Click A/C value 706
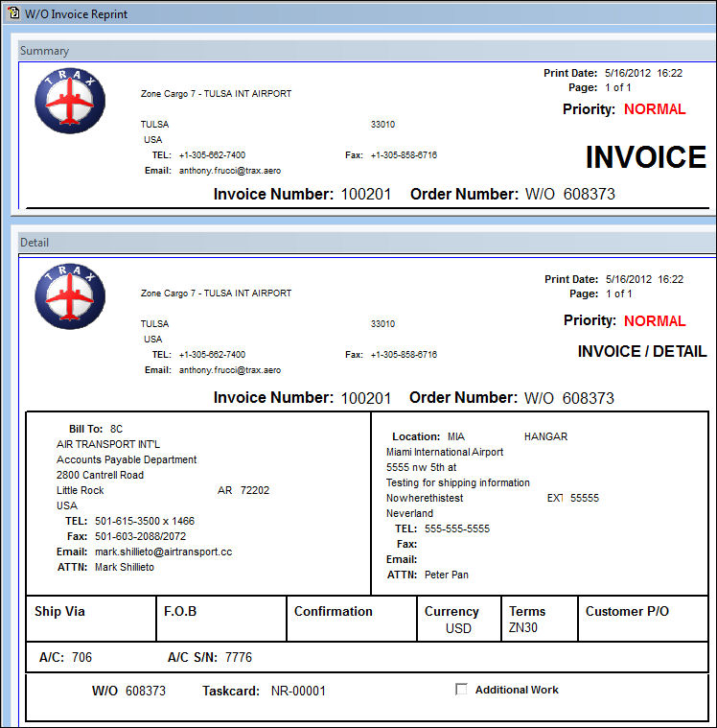This screenshot has height=728, width=717. click(x=81, y=657)
